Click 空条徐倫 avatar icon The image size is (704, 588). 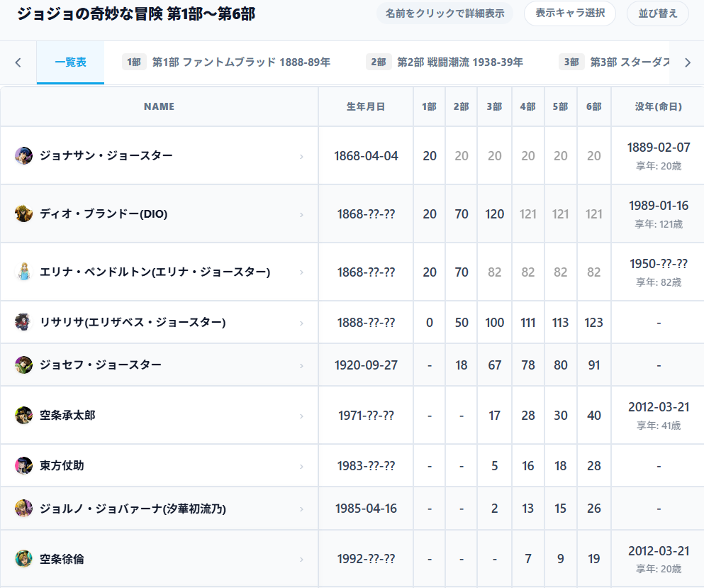23,559
